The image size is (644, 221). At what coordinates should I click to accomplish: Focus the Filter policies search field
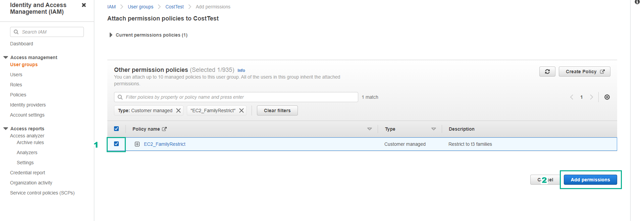(x=236, y=97)
